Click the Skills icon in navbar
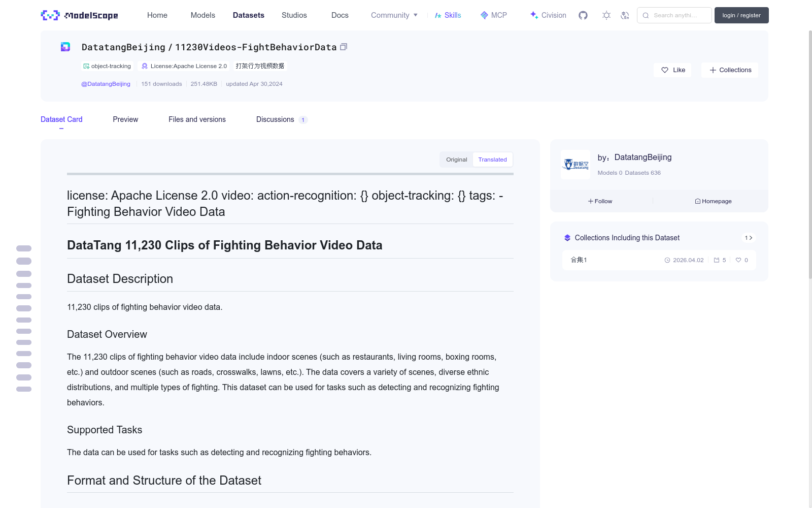This screenshot has height=508, width=812. click(438, 15)
